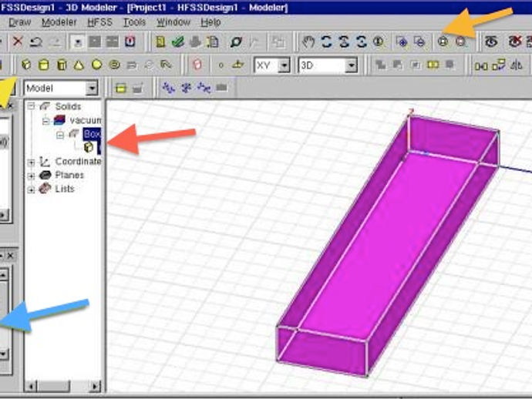Click the green Fit All view icon
Screen dimensions: 532x399
point(443,42)
